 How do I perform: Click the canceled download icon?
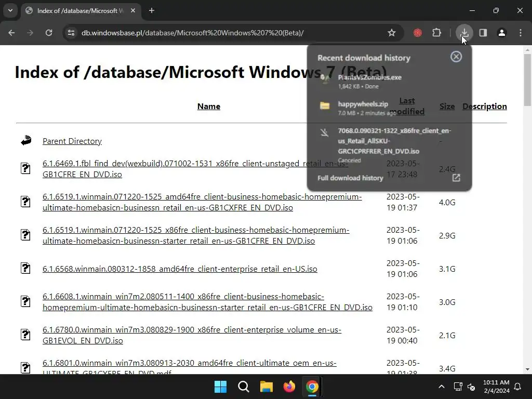[325, 132]
